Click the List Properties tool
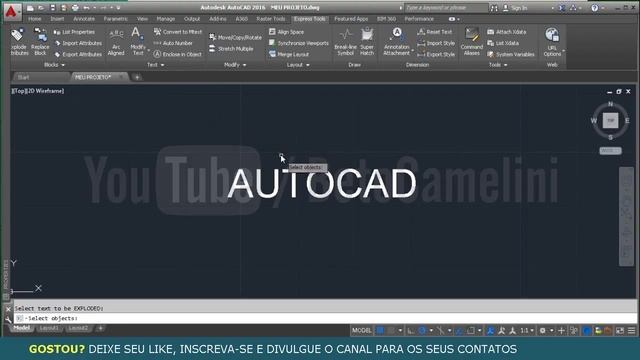 pyautogui.click(x=75, y=32)
